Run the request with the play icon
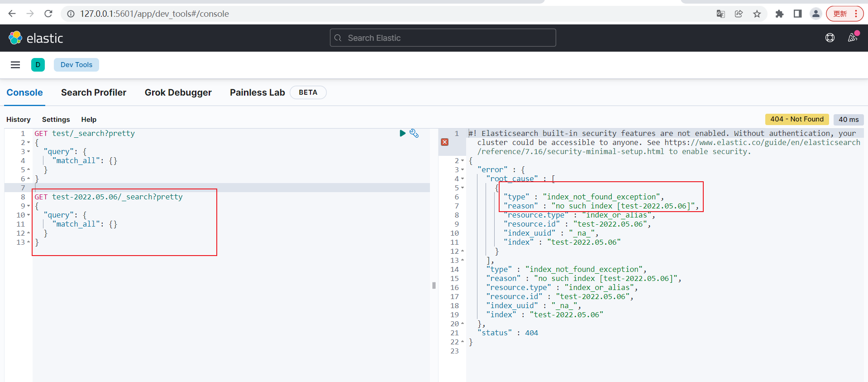 coord(402,133)
